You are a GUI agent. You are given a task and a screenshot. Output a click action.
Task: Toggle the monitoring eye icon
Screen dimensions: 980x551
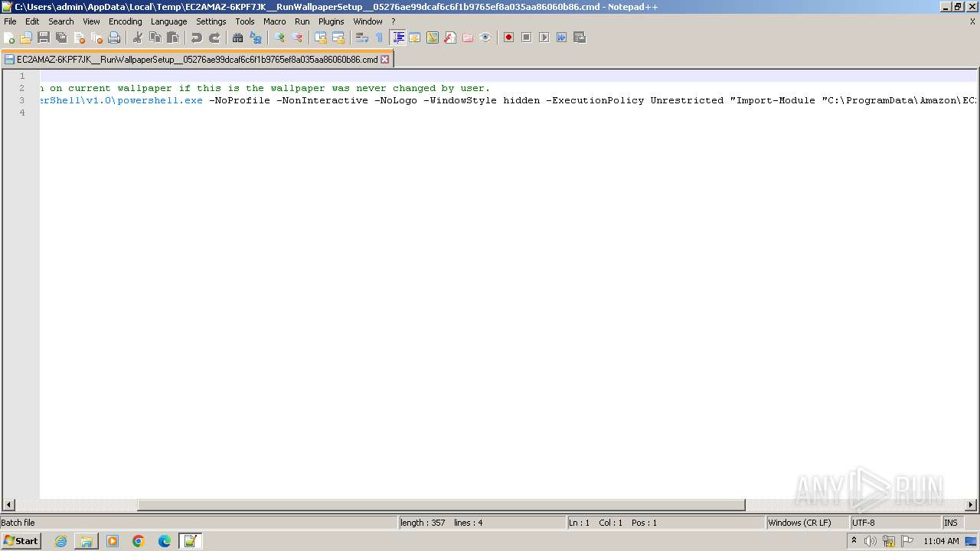[485, 37]
